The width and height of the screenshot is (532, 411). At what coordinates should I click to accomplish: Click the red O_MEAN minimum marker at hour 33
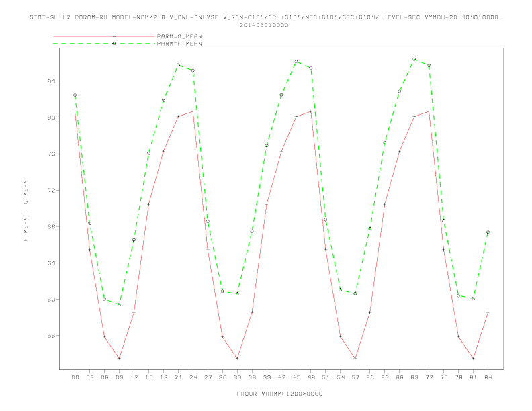click(x=237, y=358)
